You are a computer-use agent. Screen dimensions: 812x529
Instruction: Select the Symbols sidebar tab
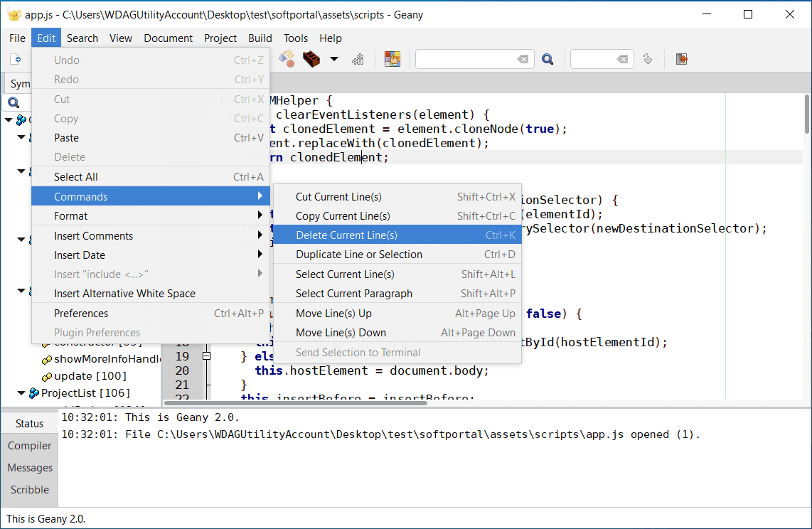[x=18, y=83]
